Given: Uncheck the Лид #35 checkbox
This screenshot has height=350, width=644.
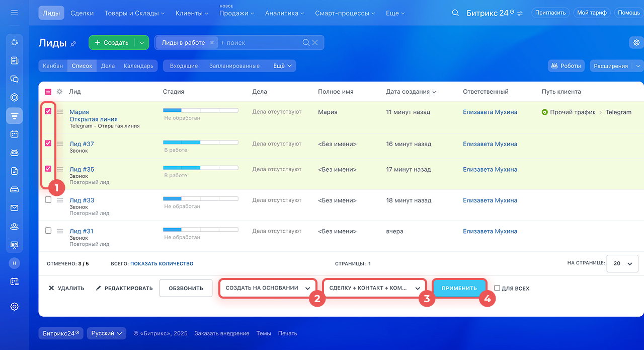Looking at the screenshot, I should pyautogui.click(x=48, y=169).
